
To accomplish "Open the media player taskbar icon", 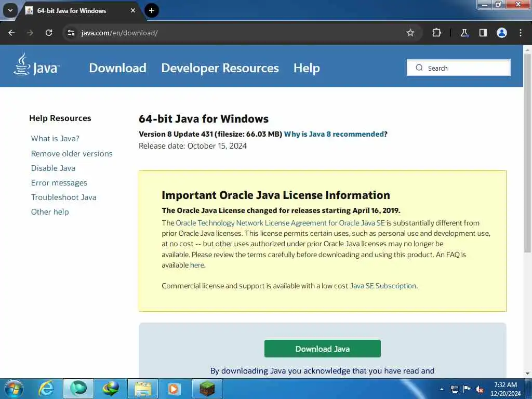I will coord(175,389).
